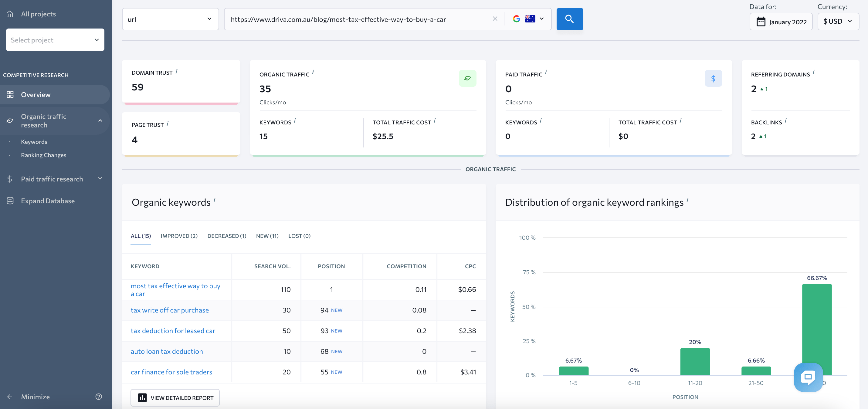Sort by the SEARCH VOL. column header
Viewport: 868px width, 409px height.
tap(272, 266)
